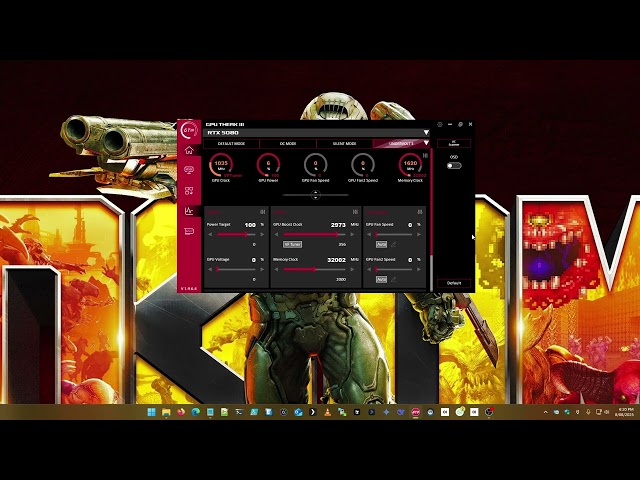This screenshot has width=640, height=480.
Task: Increase GPU Fan Speed with right arrow
Action: click(x=419, y=235)
